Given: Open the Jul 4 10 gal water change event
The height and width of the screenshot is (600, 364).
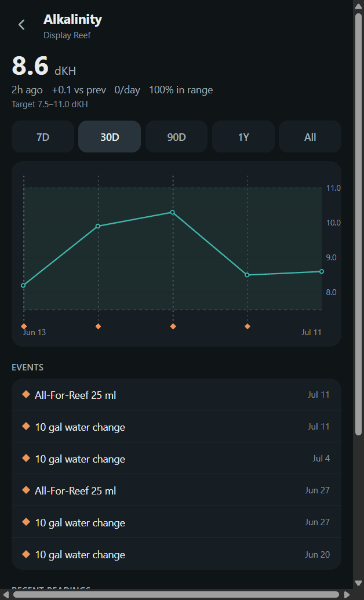Looking at the screenshot, I should tap(176, 459).
